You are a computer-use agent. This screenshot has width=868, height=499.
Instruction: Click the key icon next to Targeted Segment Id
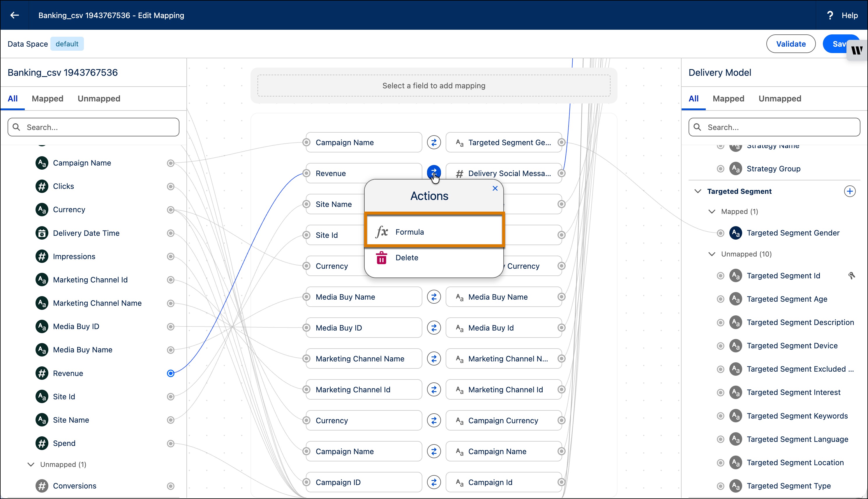[x=852, y=275]
